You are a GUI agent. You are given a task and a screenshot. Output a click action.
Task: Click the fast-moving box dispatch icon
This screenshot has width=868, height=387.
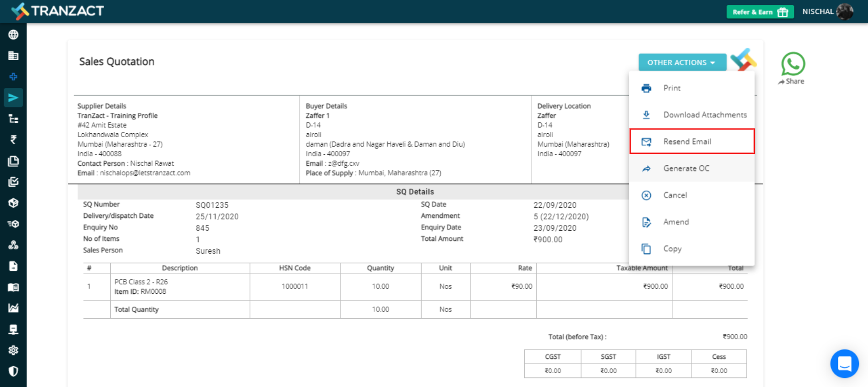click(x=13, y=224)
